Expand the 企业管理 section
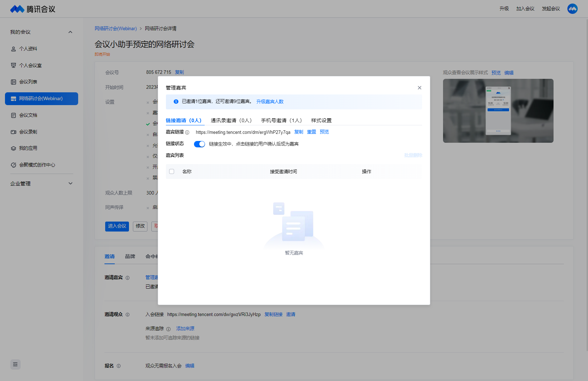588x381 pixels. point(70,184)
